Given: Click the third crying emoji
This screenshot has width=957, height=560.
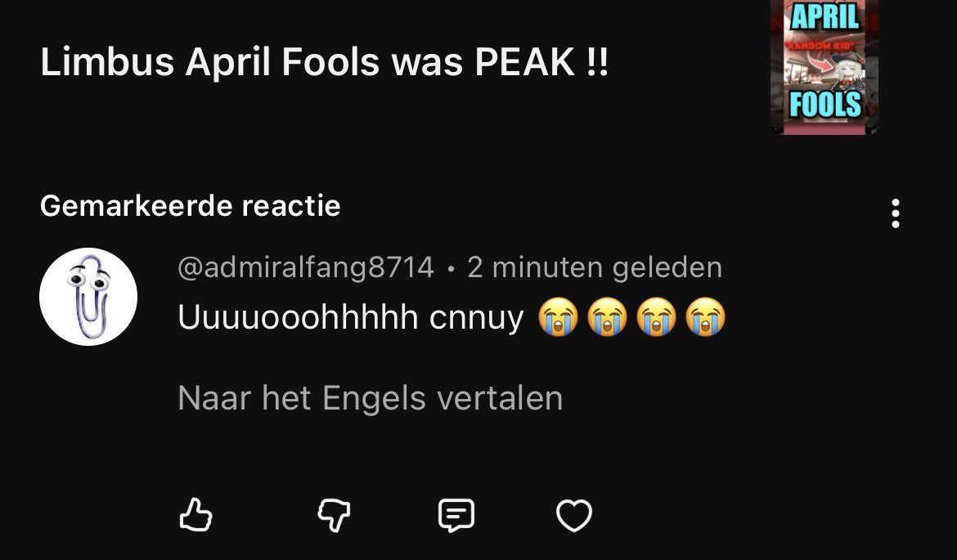Looking at the screenshot, I should point(656,318).
